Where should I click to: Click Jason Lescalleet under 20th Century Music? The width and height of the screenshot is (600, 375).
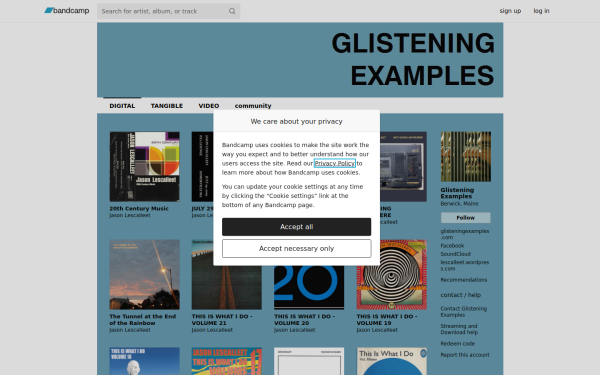pos(130,215)
